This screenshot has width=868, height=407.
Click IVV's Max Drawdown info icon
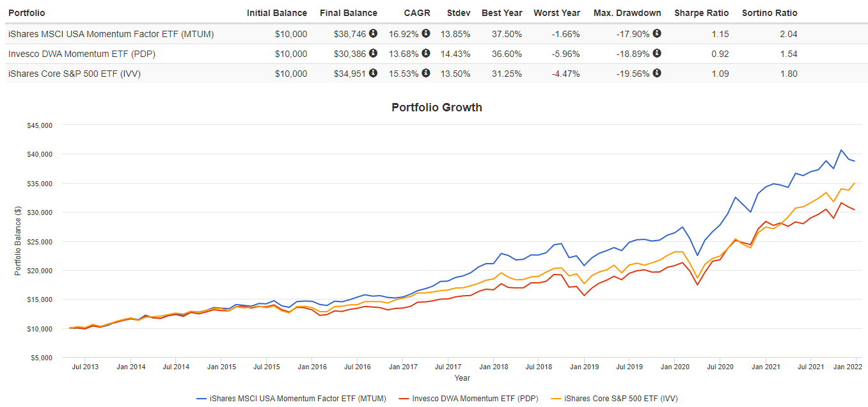657,74
